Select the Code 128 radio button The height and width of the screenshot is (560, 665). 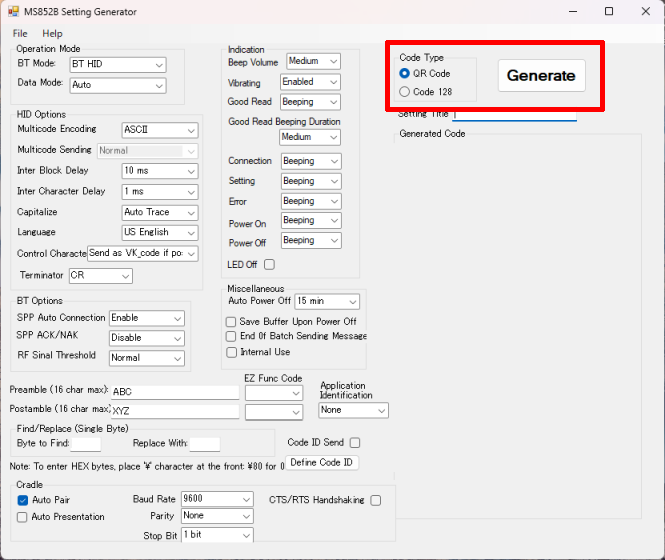[405, 92]
